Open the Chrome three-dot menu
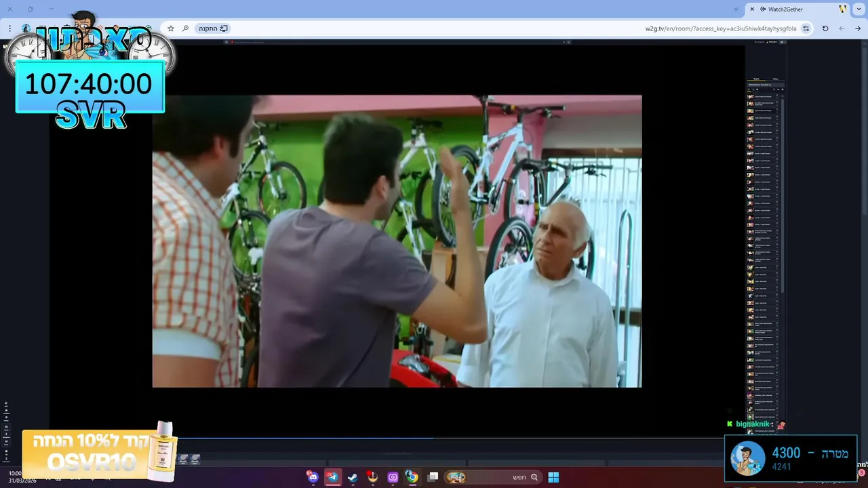Image resolution: width=868 pixels, height=488 pixels. click(x=9, y=28)
